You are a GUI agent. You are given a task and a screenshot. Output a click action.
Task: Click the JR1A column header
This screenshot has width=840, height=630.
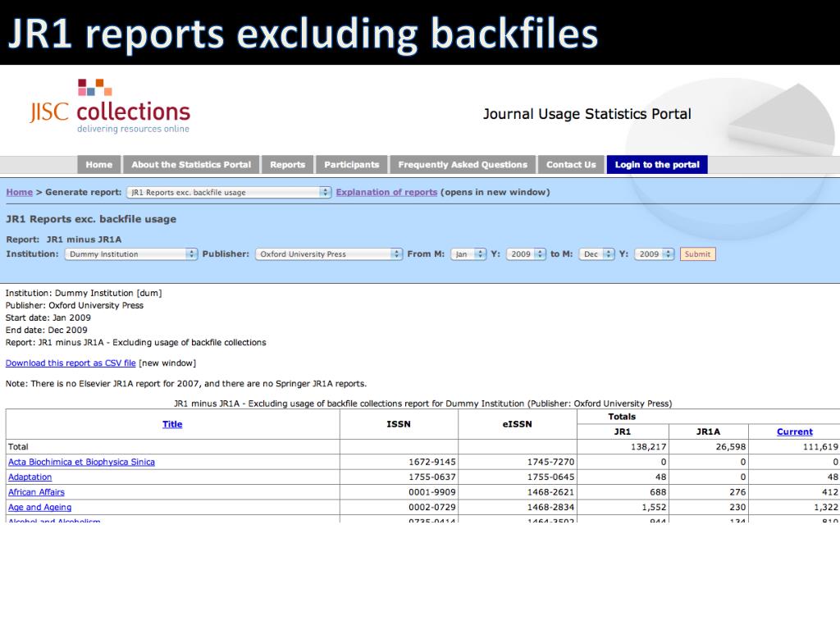(x=708, y=431)
